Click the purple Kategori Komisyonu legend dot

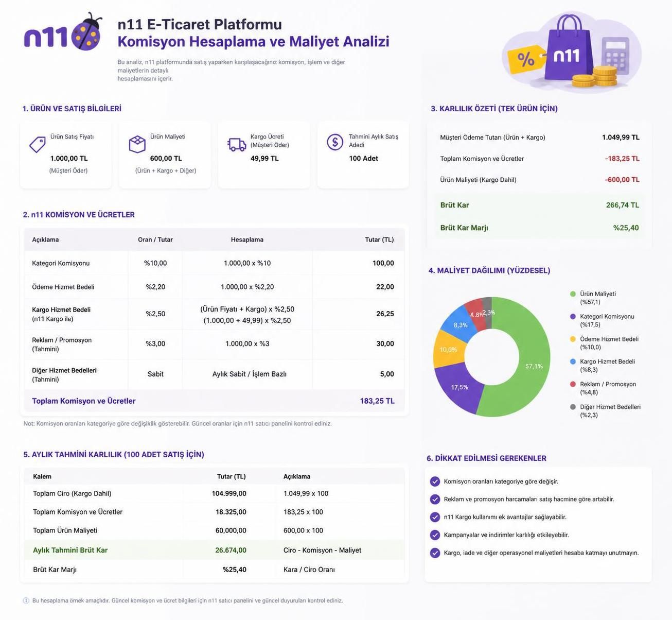pyautogui.click(x=573, y=317)
